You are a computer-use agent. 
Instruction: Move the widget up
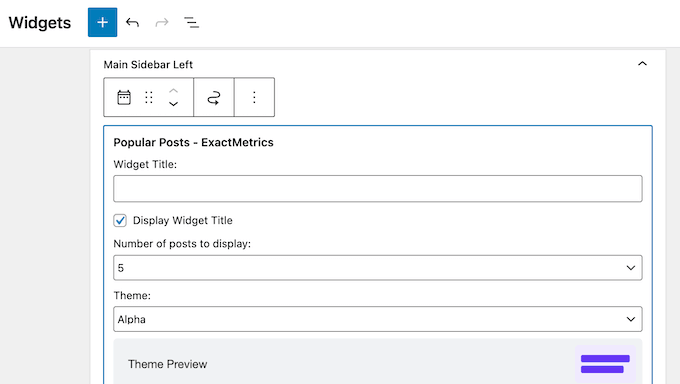point(173,91)
